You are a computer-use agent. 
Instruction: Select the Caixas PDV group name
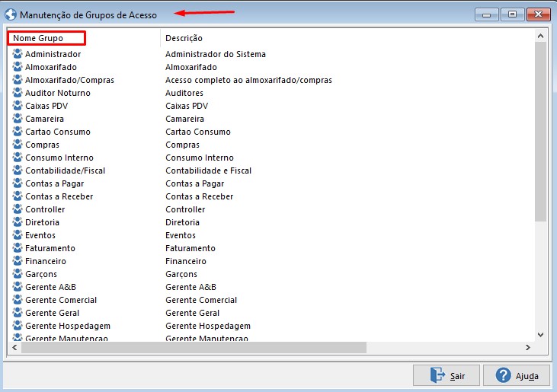point(46,106)
